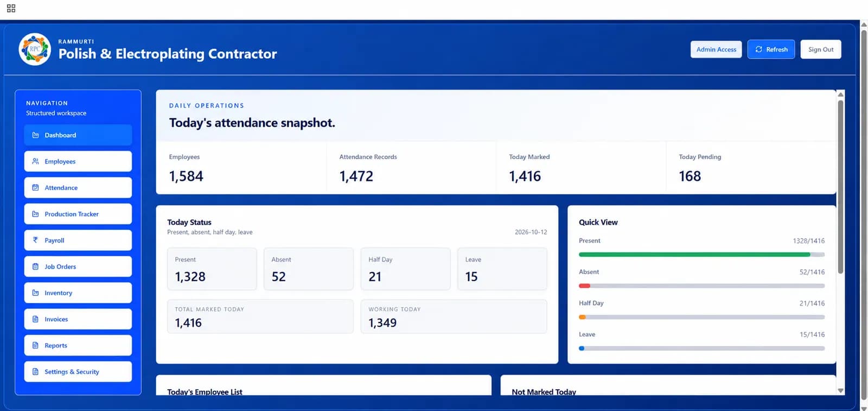Click the grid apps icon in the top bar
This screenshot has width=868, height=411.
pyautogui.click(x=11, y=8)
